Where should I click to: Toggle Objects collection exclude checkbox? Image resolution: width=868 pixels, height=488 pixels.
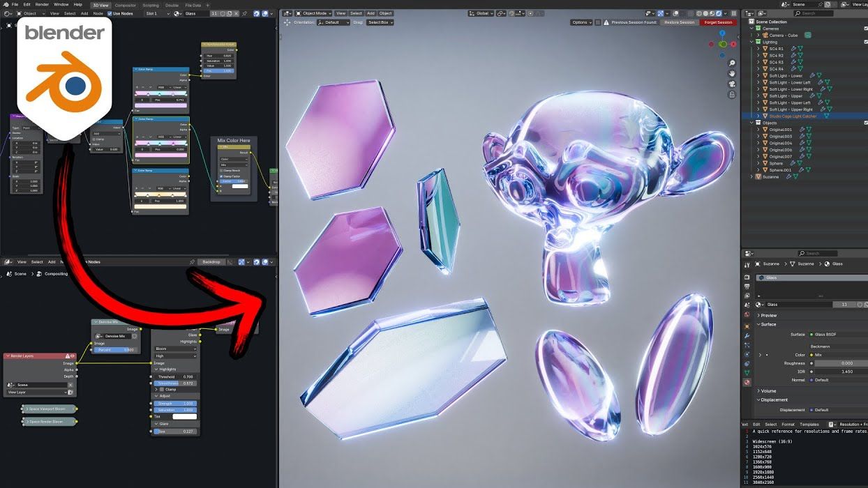(x=866, y=123)
